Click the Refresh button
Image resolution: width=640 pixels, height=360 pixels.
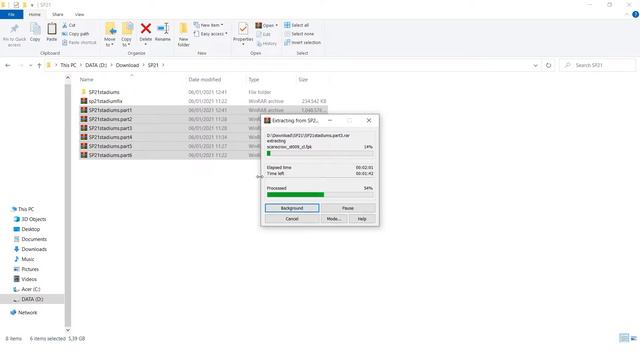(x=548, y=65)
